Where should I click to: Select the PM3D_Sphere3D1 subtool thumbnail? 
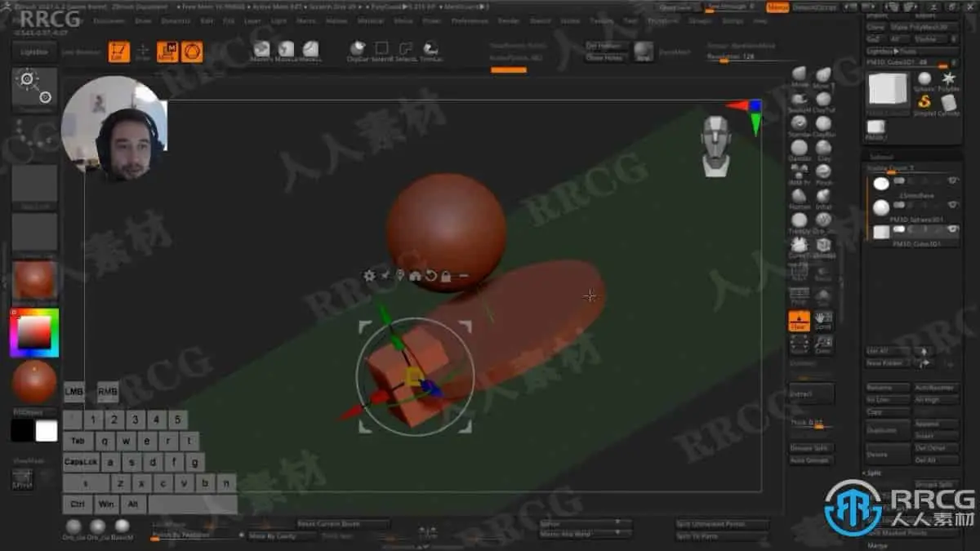[x=881, y=207]
